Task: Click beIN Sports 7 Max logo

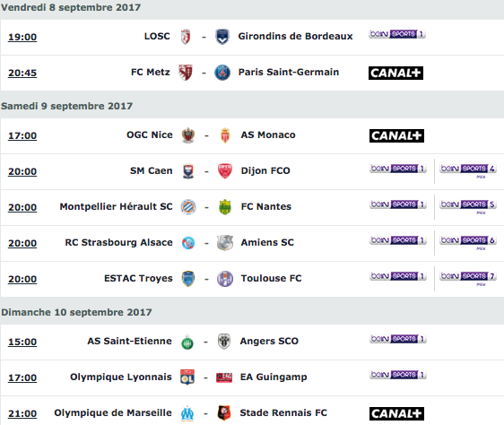Action: point(468,278)
